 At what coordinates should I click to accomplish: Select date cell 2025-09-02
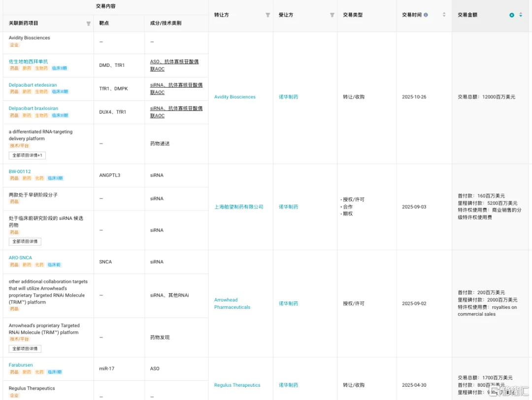coord(414,304)
